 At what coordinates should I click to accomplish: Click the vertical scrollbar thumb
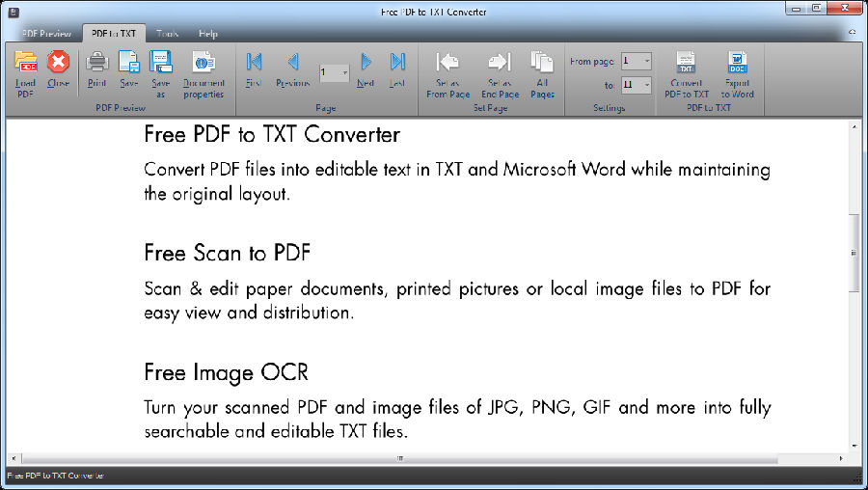854,252
